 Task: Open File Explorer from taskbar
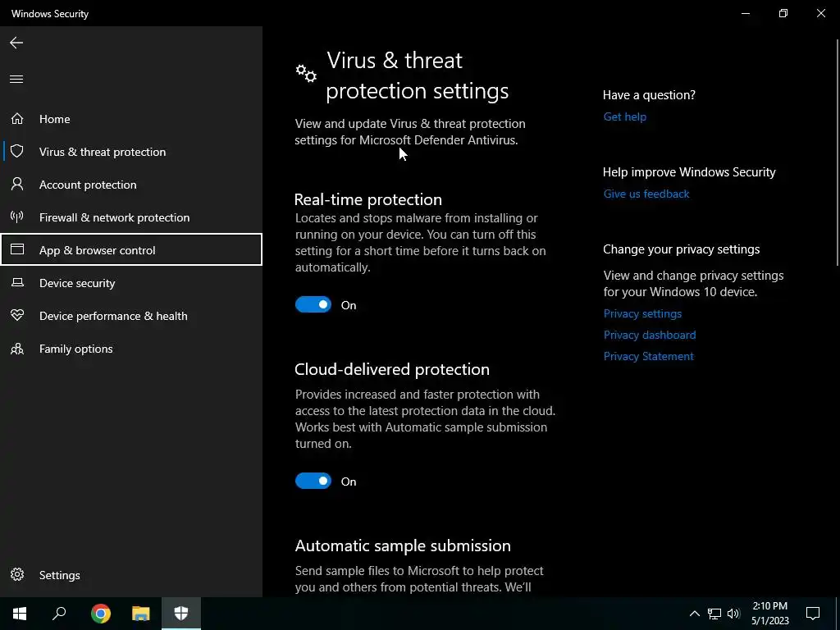pyautogui.click(x=141, y=614)
